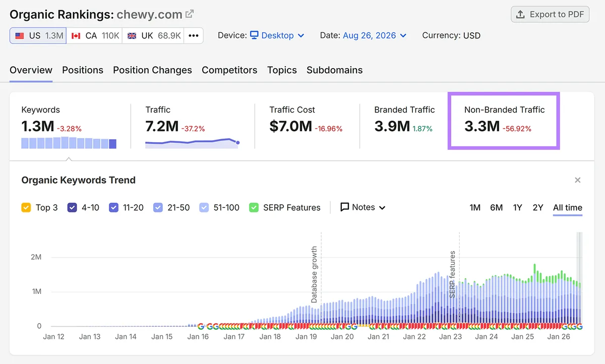Toggle the 11-20 positions checkbox

[x=114, y=208]
